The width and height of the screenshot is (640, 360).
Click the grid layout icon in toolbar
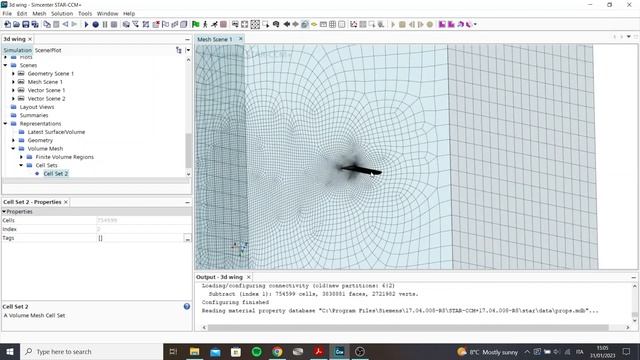[x=333, y=24]
